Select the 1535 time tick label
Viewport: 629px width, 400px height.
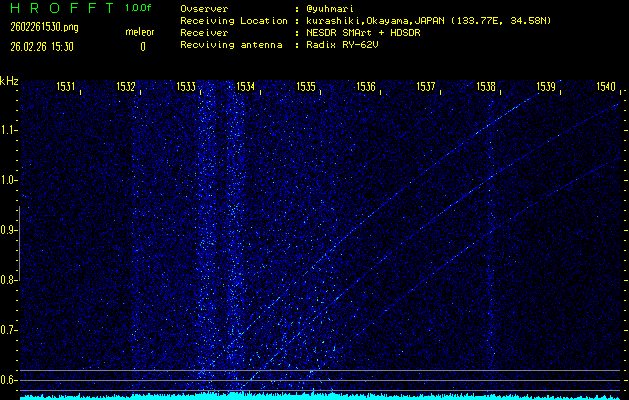pos(306,87)
